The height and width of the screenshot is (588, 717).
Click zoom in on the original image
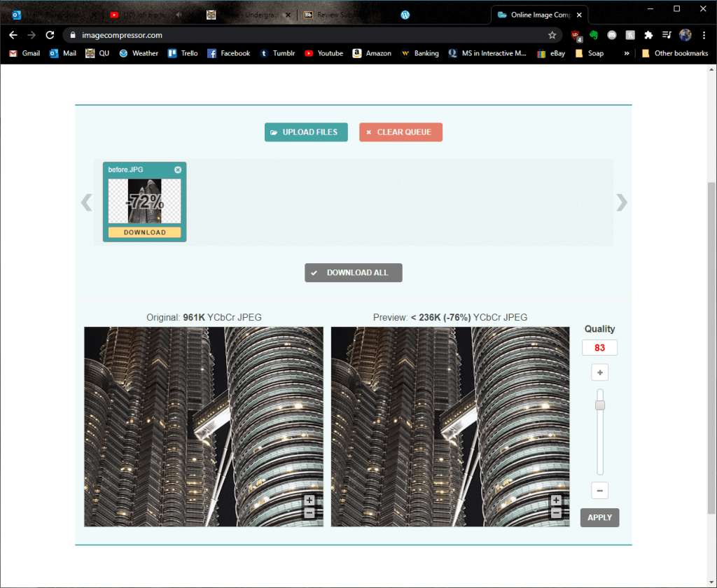(309, 500)
